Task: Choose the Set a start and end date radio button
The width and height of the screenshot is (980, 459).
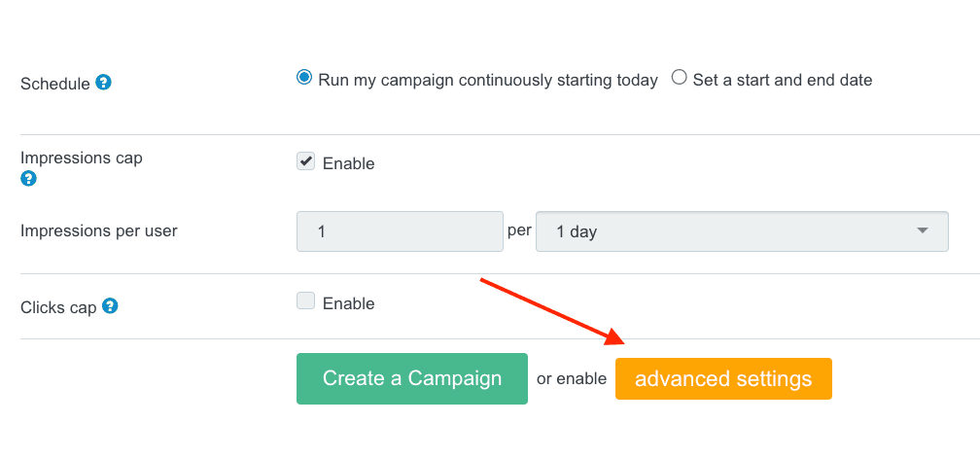Action: [x=679, y=78]
